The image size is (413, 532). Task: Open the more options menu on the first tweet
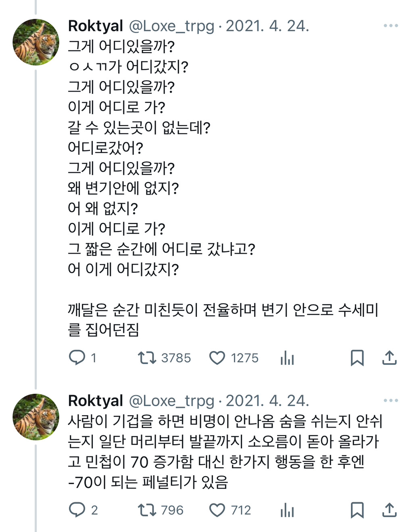[x=390, y=26]
